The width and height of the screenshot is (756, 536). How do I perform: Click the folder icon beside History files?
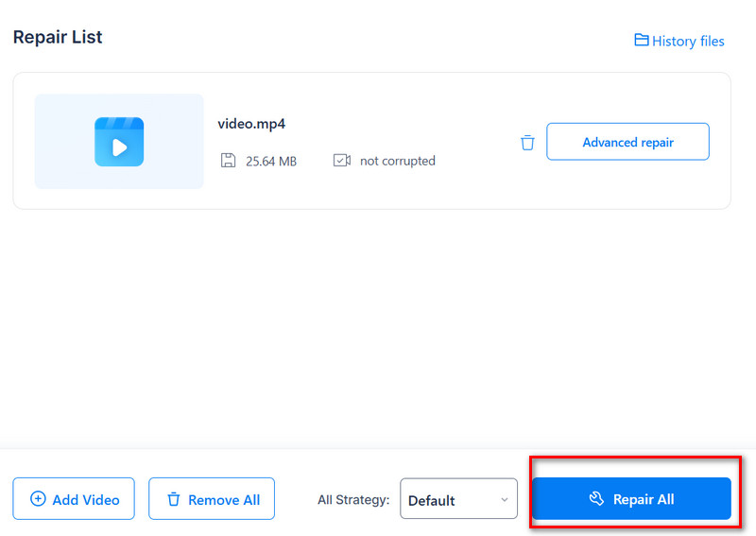coord(642,41)
